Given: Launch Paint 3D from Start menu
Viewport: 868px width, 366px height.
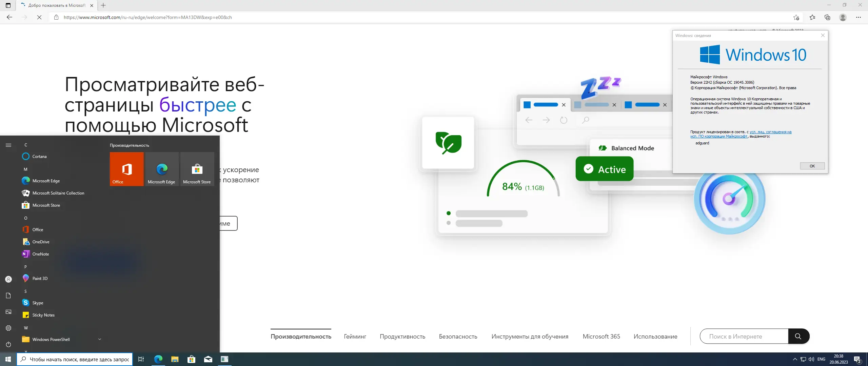Looking at the screenshot, I should point(40,279).
